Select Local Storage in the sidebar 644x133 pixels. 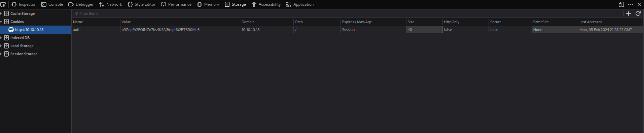[x=22, y=46]
